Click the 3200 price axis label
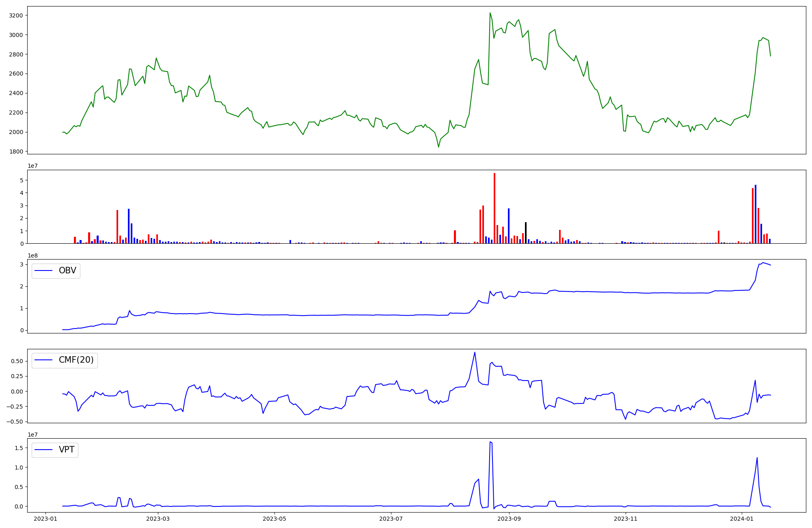The height and width of the screenshot is (528, 812). (x=17, y=15)
